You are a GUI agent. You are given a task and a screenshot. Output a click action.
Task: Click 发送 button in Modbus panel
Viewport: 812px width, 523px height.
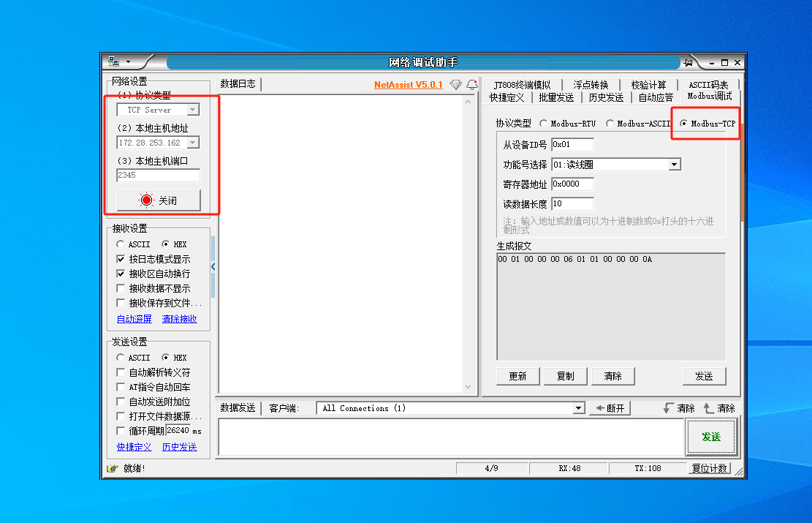(x=705, y=376)
